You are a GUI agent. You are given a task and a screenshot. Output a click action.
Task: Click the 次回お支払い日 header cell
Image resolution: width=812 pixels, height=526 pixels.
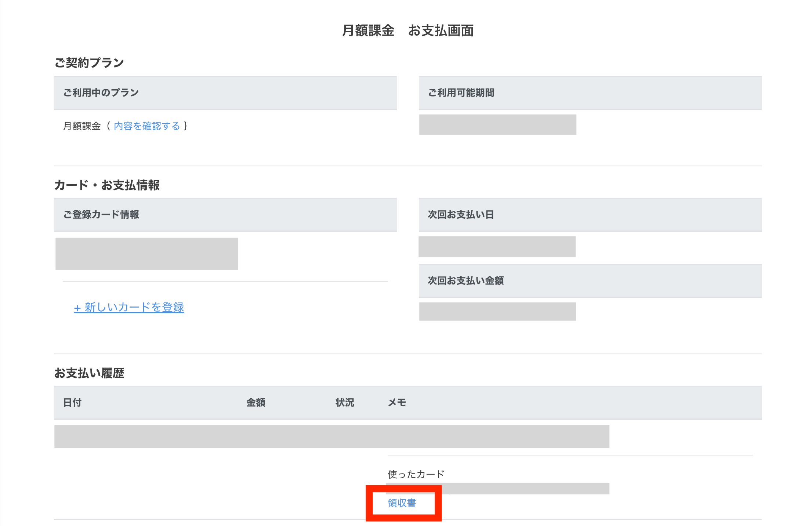(x=461, y=214)
